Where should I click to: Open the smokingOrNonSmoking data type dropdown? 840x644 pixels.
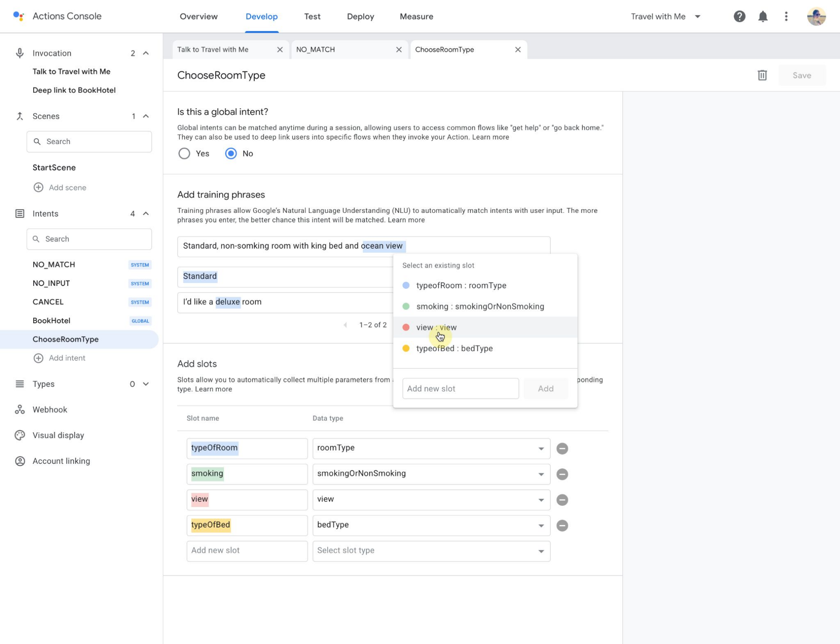pyautogui.click(x=431, y=474)
